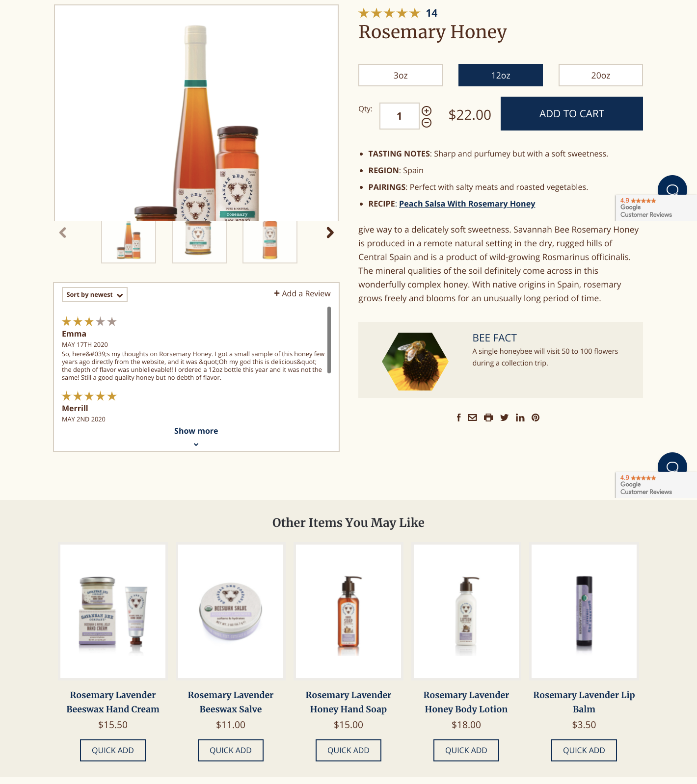
Task: Select the 3oz size option
Action: point(401,75)
